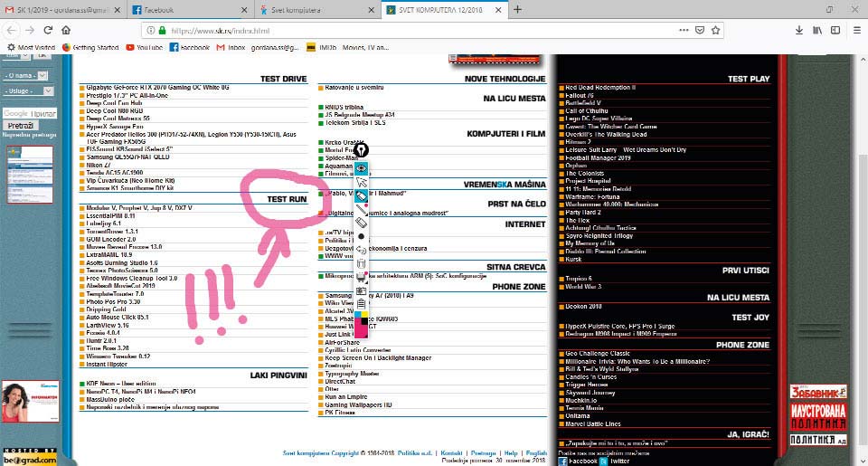Open the Getting Started bookmark
The height and width of the screenshot is (466, 868).
click(90, 48)
